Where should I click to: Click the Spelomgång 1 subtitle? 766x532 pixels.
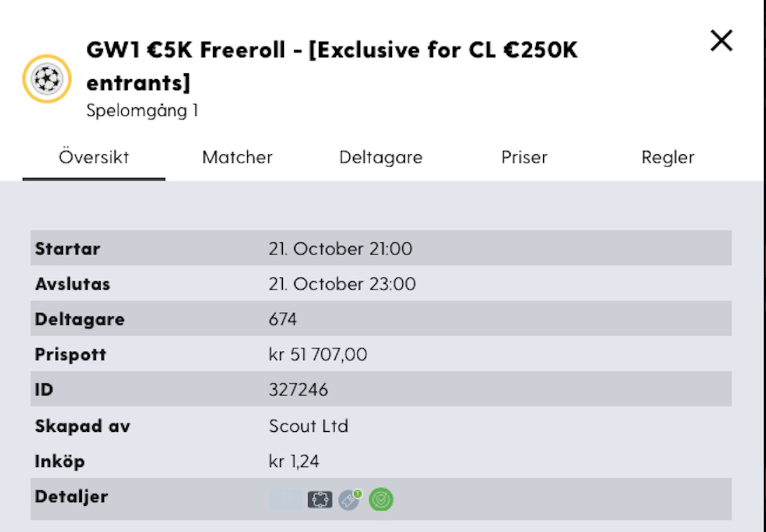[x=142, y=111]
